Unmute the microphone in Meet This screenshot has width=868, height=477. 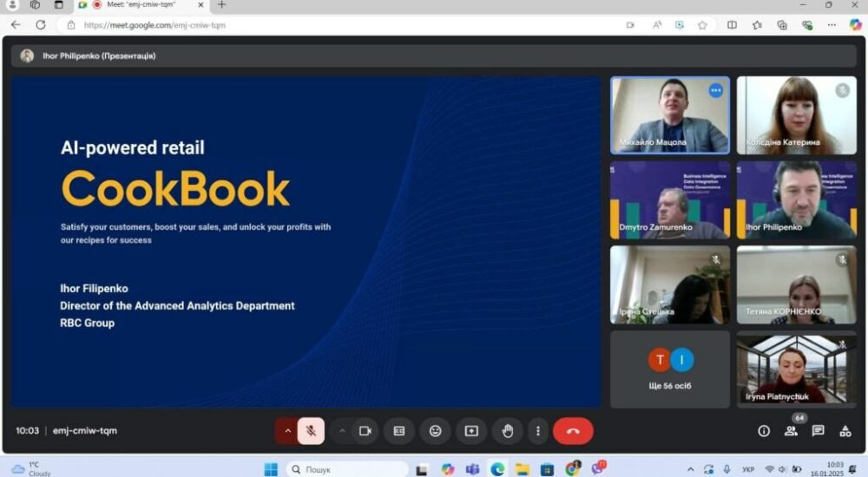(311, 431)
